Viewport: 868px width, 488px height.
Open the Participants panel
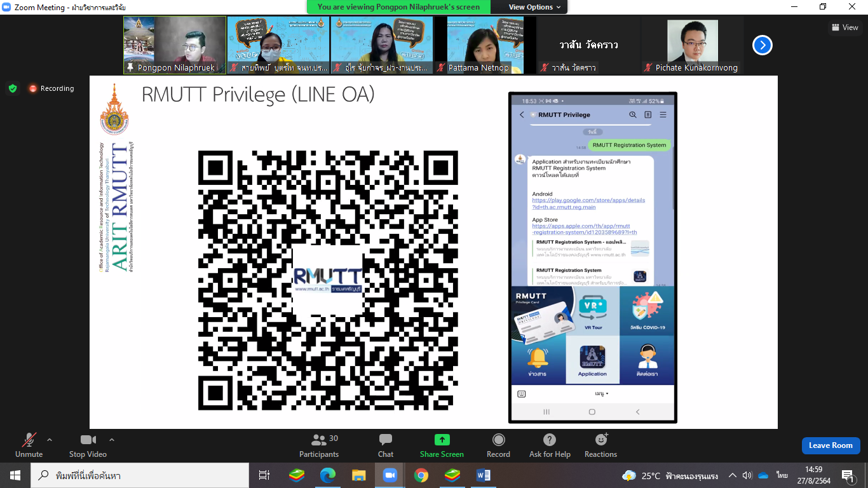pos(319,445)
